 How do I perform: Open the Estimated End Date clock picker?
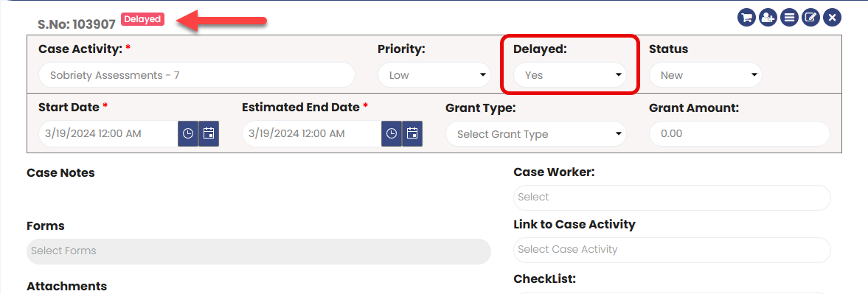[392, 134]
